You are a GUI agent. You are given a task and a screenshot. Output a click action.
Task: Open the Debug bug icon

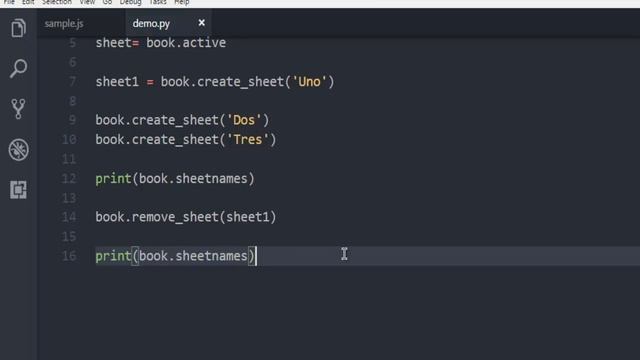(18, 149)
